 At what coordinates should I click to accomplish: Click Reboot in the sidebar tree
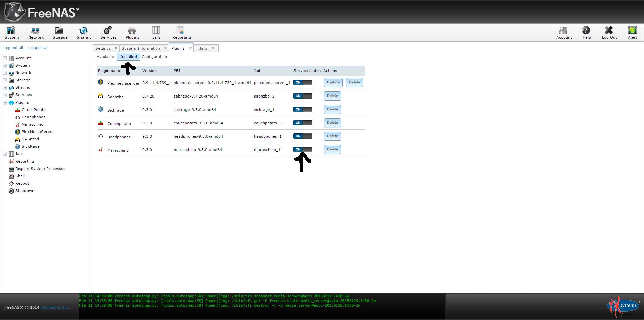tap(22, 183)
